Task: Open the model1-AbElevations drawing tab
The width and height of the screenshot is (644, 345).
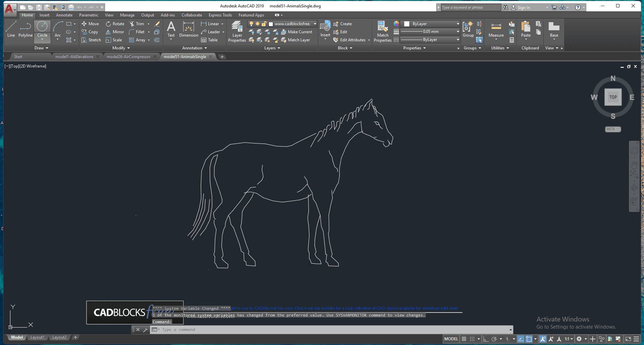Action: point(74,57)
